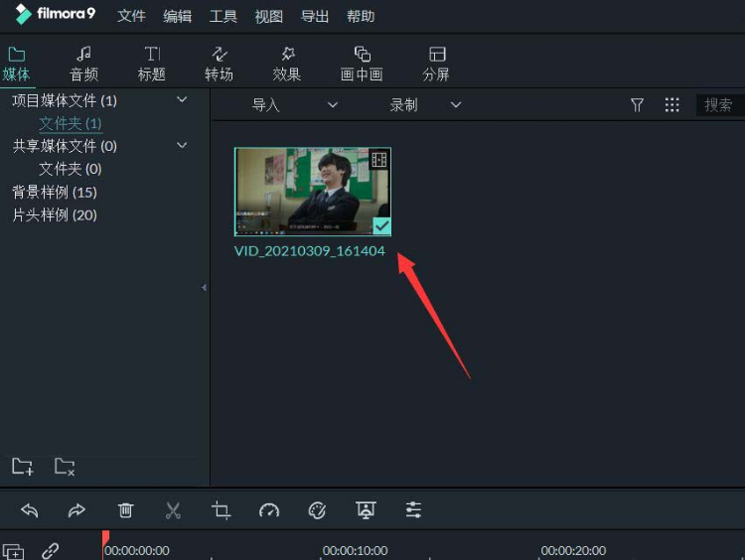Click the red playhead marker
Image resolution: width=745 pixels, height=560 pixels.
(x=105, y=538)
